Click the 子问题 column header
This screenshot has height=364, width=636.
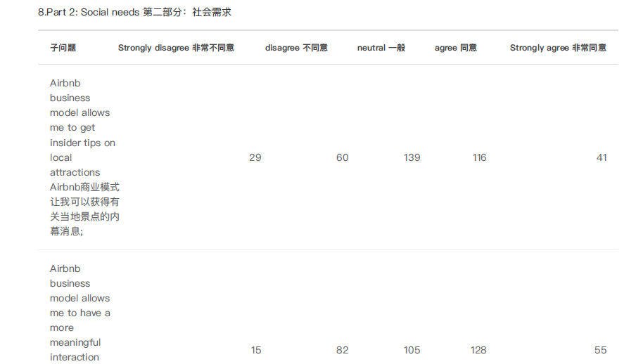point(63,48)
